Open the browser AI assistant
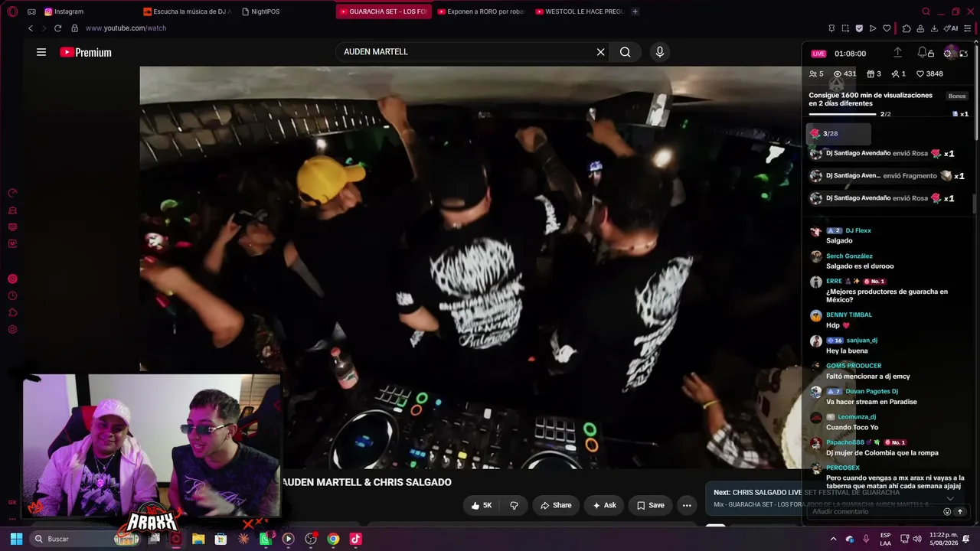 pos(951,28)
